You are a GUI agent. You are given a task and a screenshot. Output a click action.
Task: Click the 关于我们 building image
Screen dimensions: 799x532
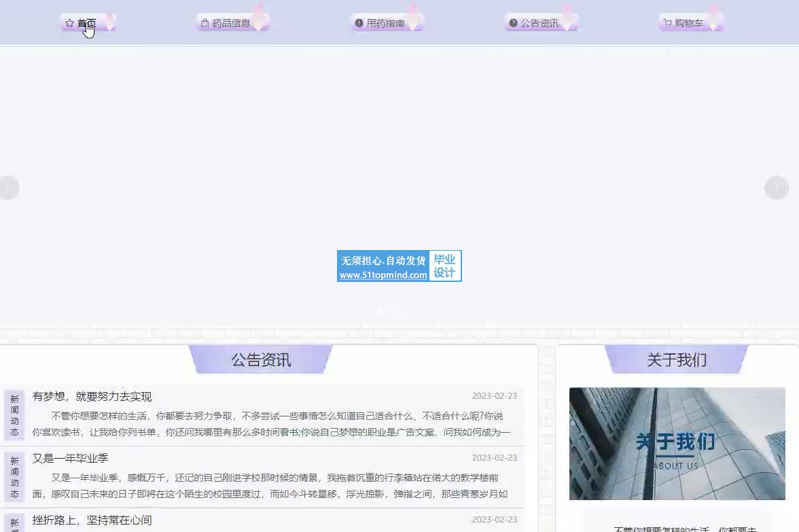tap(677, 443)
